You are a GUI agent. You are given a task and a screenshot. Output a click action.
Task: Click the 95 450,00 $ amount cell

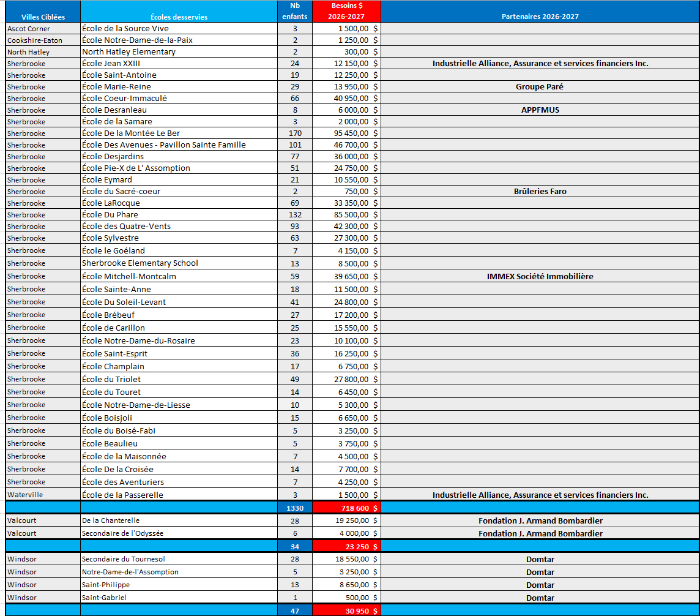click(x=346, y=133)
